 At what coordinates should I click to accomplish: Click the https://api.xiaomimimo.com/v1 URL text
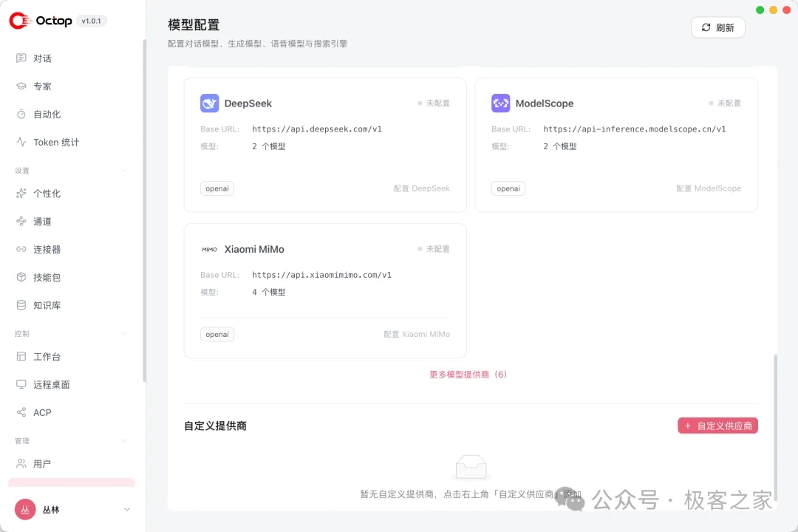321,275
